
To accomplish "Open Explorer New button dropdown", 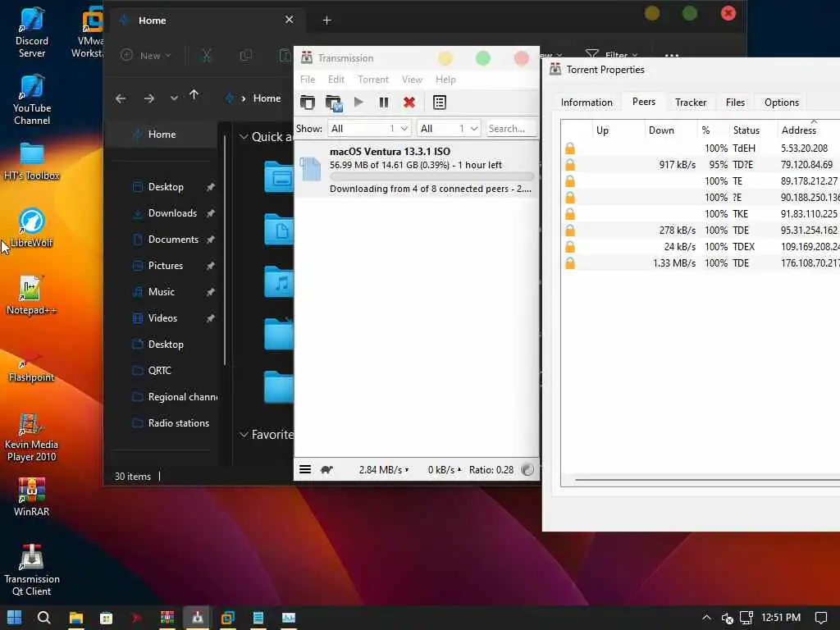I will [146, 55].
